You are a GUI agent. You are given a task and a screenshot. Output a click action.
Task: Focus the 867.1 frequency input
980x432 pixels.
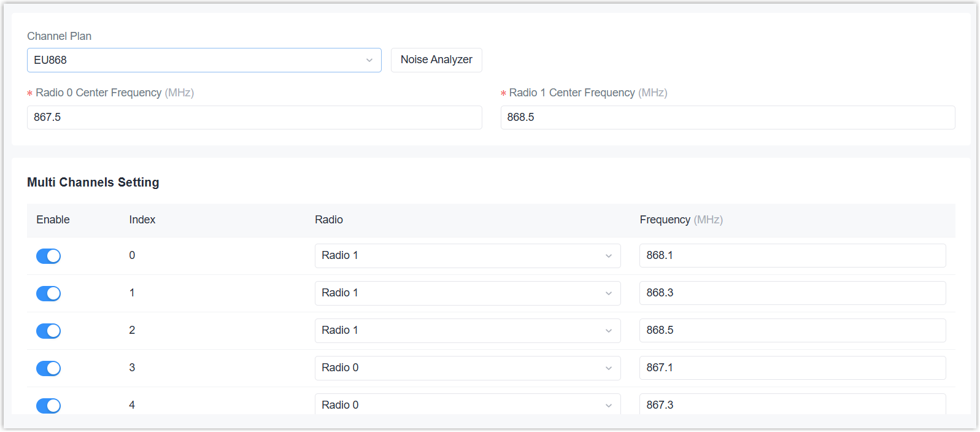792,368
